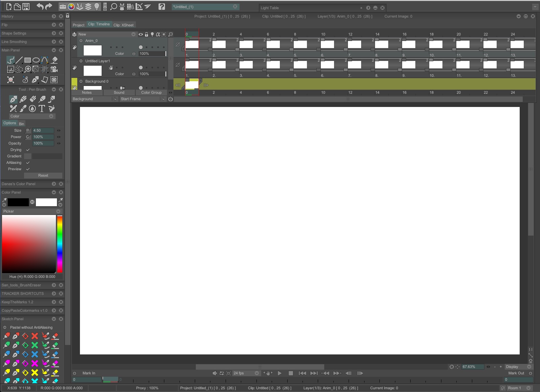Collapse the Main Panel
Viewport: 540px width, 392px height.
54,50
